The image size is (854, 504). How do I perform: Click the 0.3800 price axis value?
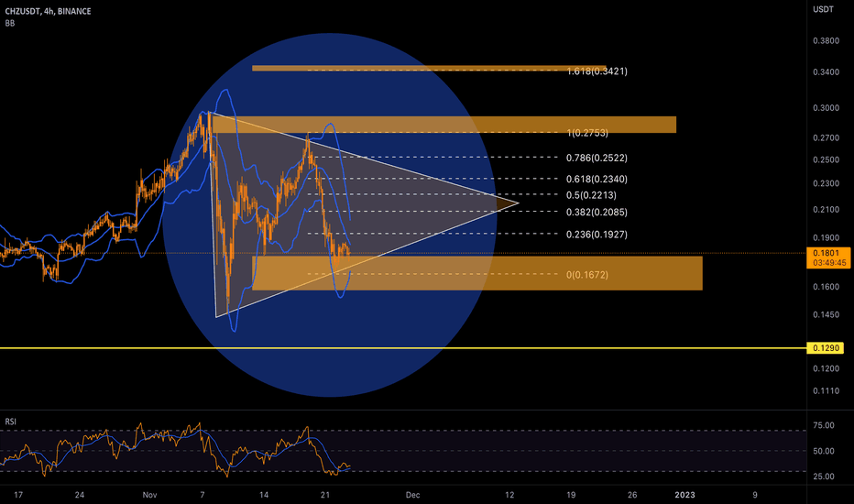click(826, 41)
